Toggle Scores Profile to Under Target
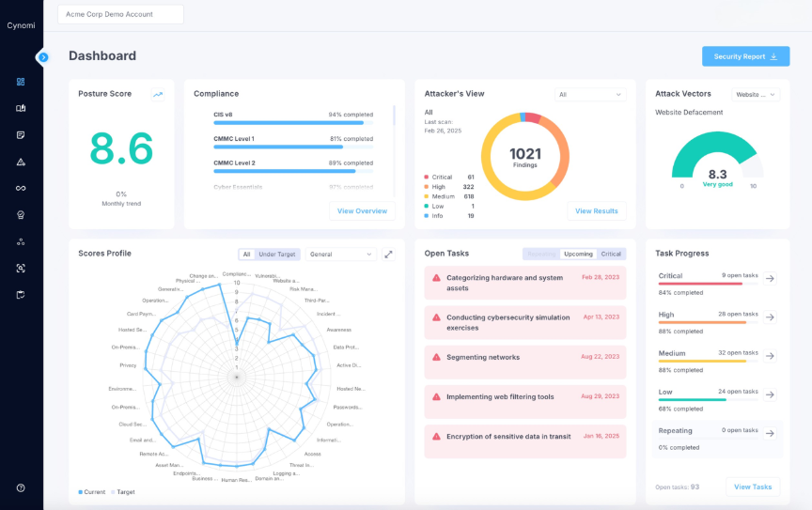Viewport: 812px width, 510px height. tap(277, 254)
